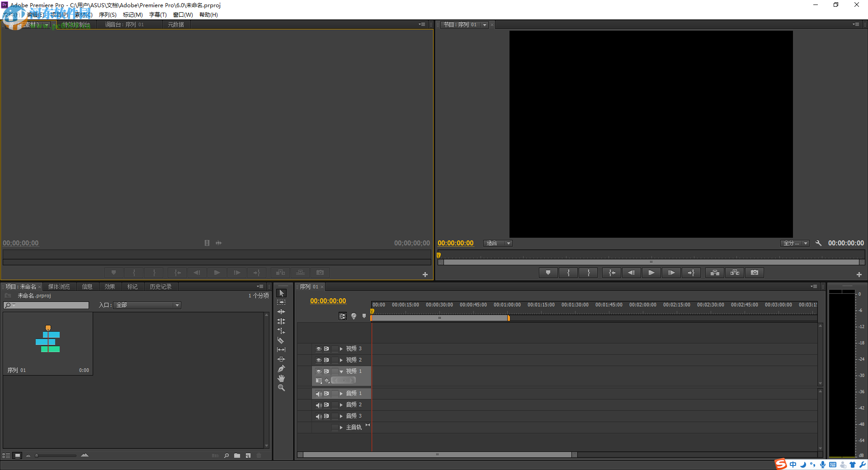Open the 序列(S) menu
The width and height of the screenshot is (868, 470).
[x=108, y=15]
